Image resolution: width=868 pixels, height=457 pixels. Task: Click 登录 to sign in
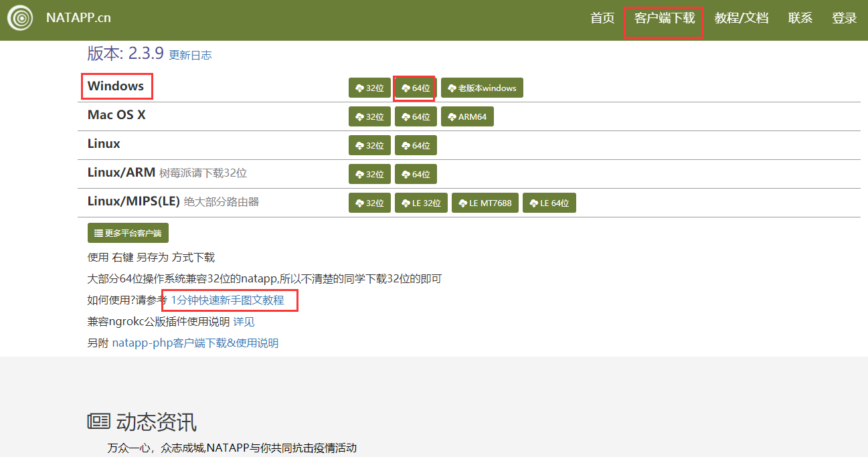tap(844, 18)
